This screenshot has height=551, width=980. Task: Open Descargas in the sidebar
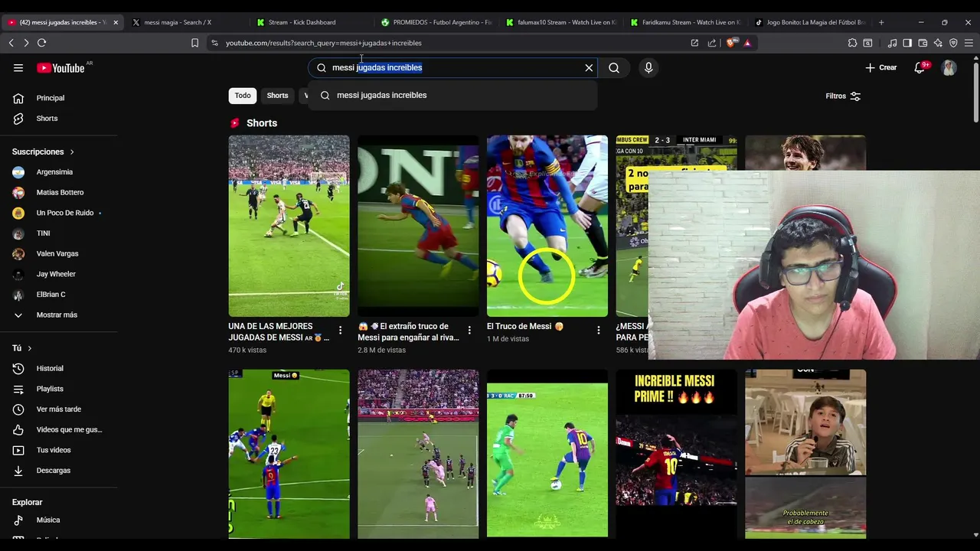(x=53, y=471)
